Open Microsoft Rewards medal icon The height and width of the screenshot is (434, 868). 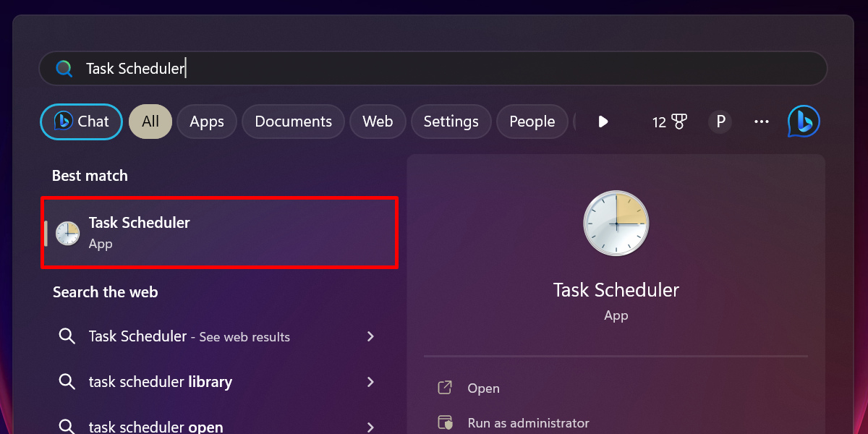coord(680,122)
